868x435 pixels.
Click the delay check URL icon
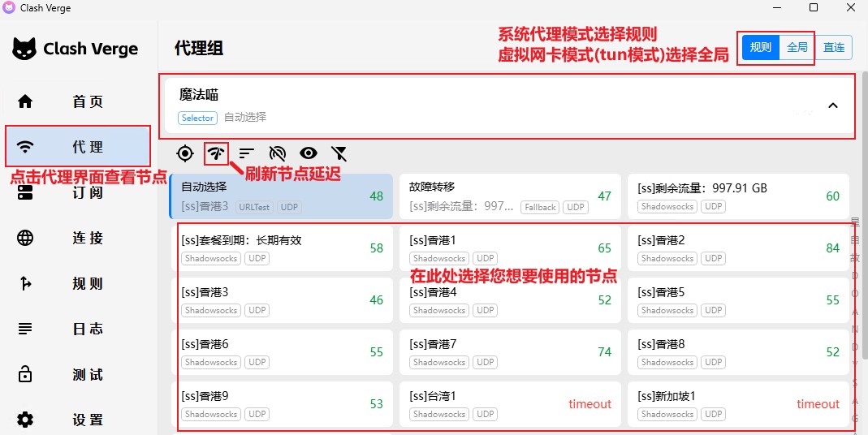(x=278, y=153)
